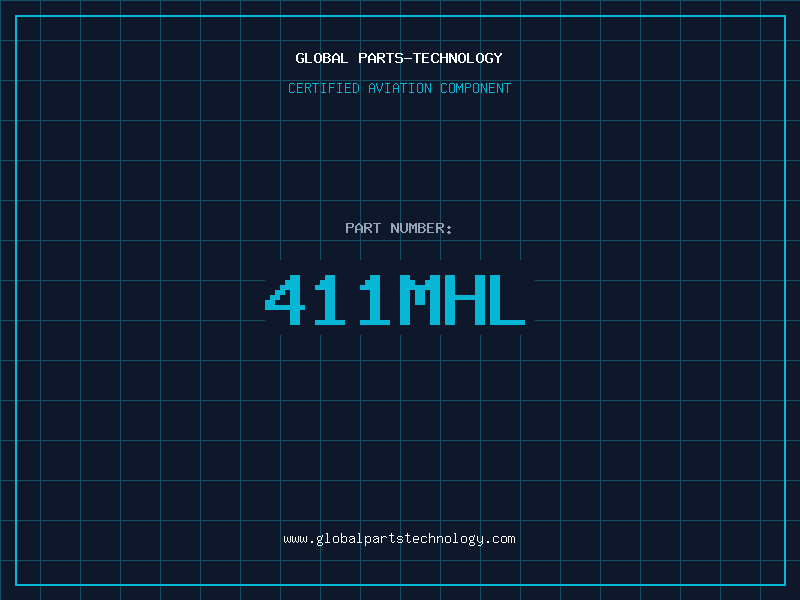The height and width of the screenshot is (600, 800).
Task: Click the GLOBAL PARTS-TECHNOLOGY title
Action: (x=399, y=58)
